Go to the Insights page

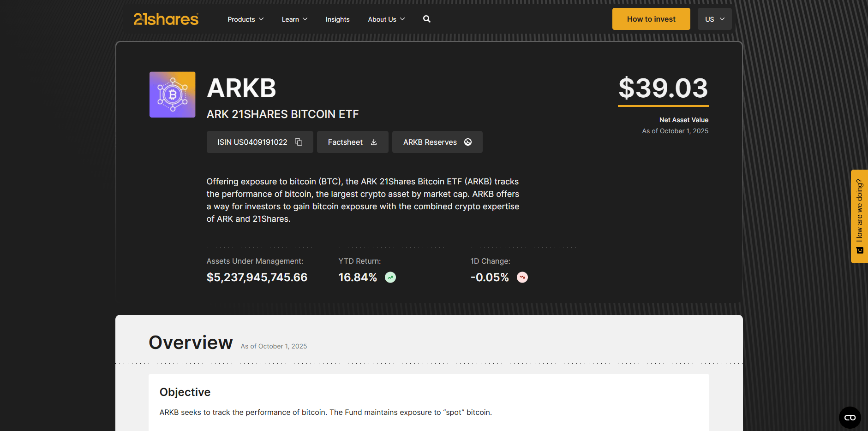(337, 19)
